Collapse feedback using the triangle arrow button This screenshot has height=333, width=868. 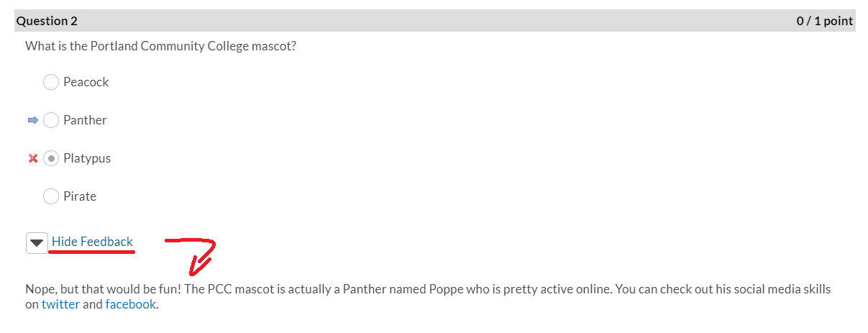[37, 243]
